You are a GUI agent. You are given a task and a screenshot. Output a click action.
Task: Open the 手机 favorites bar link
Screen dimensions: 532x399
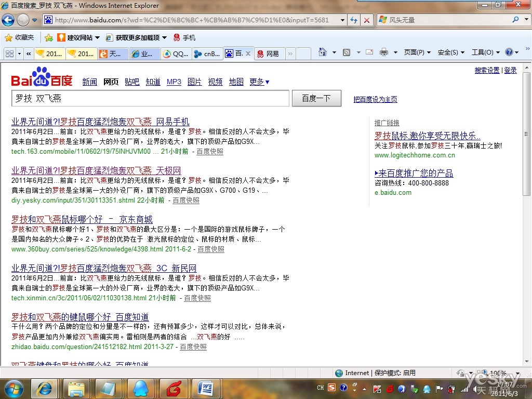184,37
